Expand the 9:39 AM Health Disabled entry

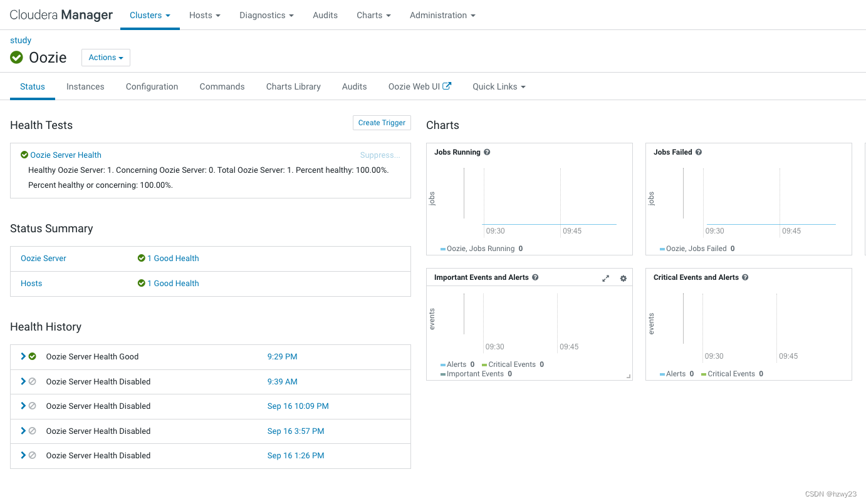23,381
